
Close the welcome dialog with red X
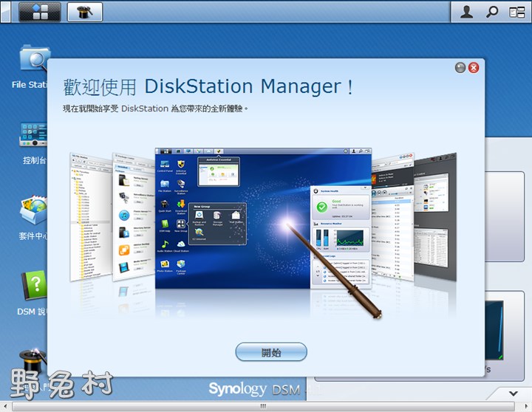[474, 68]
